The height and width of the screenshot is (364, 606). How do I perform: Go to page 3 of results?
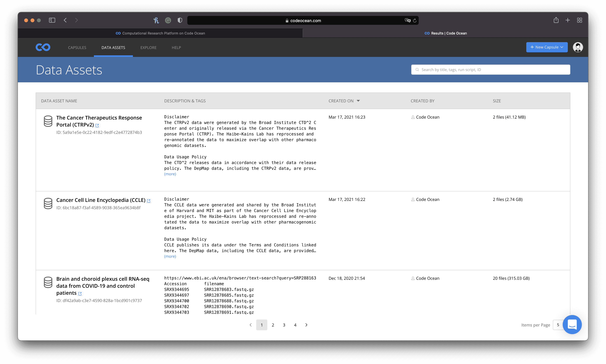pyautogui.click(x=284, y=325)
